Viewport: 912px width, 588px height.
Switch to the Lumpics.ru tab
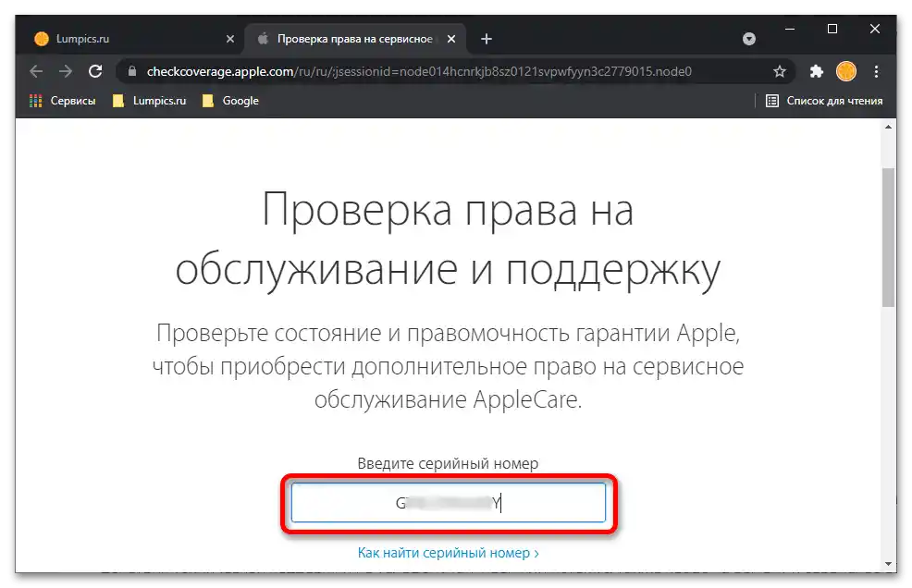click(134, 39)
